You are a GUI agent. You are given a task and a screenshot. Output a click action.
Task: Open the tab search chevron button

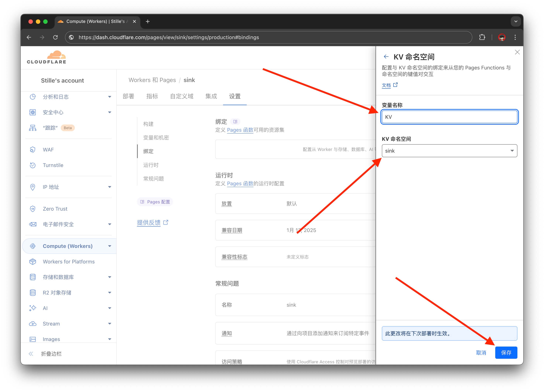tap(516, 22)
